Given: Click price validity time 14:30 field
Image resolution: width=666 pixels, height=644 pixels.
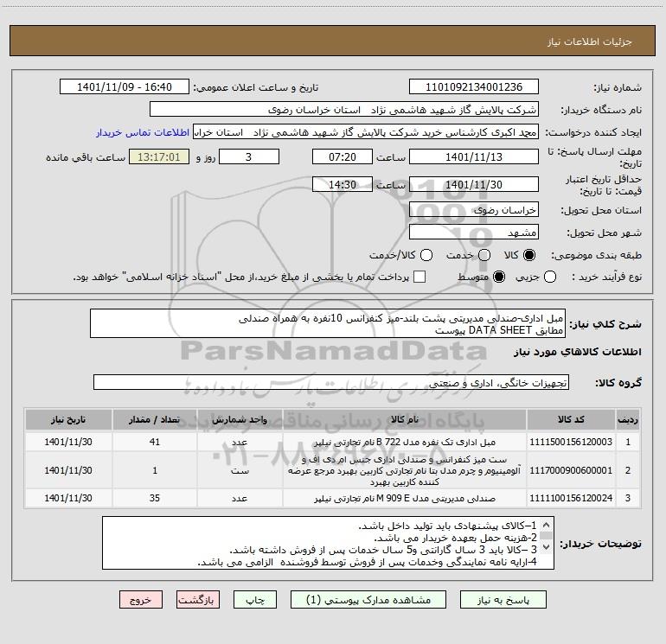Looking at the screenshot, I should tap(343, 184).
